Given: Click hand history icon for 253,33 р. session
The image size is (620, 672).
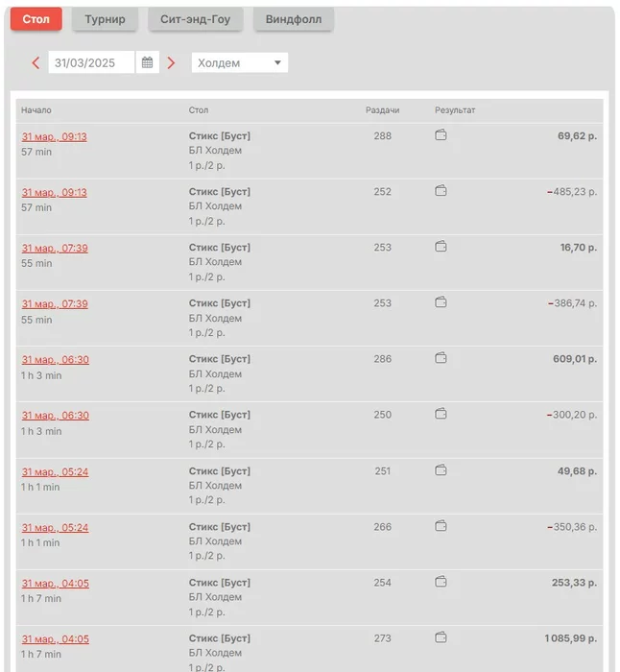Looking at the screenshot, I should [441, 583].
